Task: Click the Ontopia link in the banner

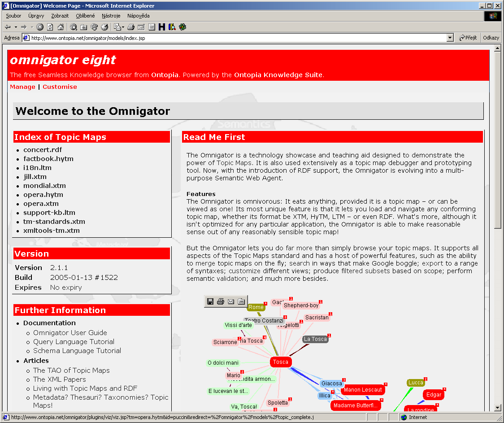Action: click(x=165, y=75)
